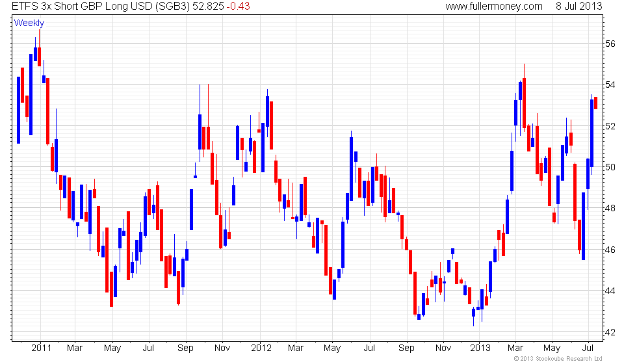This screenshot has height=364, width=637.
Task: Click the final 'Jul' label after 2013
Action: (x=588, y=348)
